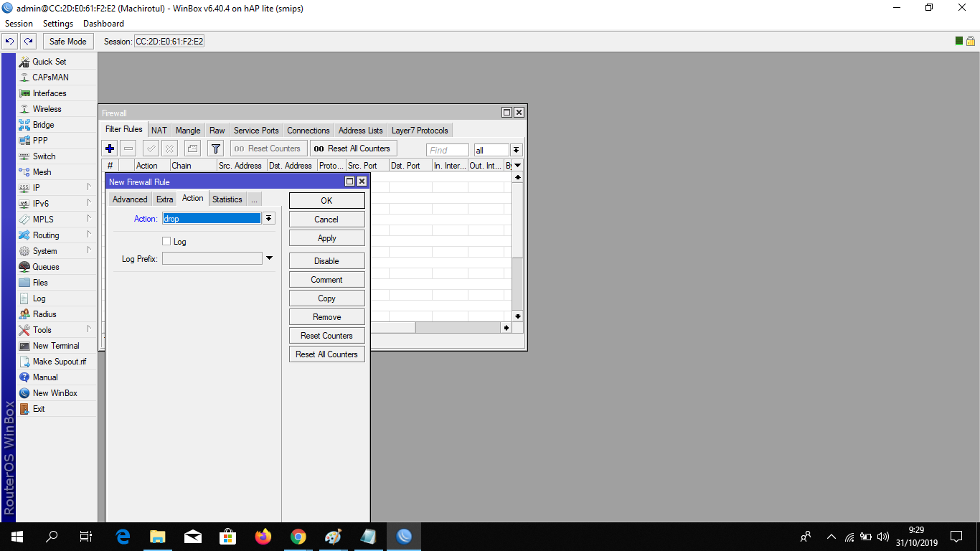Click the Cancel button
980x551 pixels.
click(327, 220)
